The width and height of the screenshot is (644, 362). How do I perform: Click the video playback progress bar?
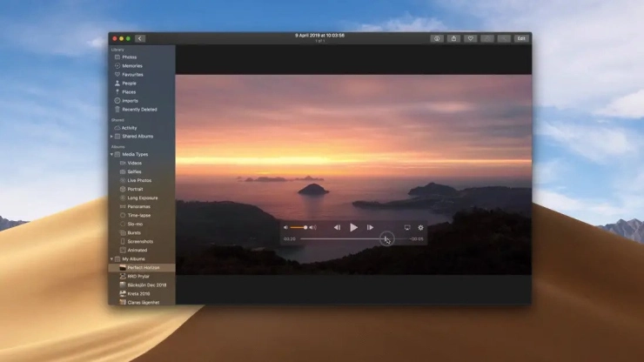pos(348,238)
